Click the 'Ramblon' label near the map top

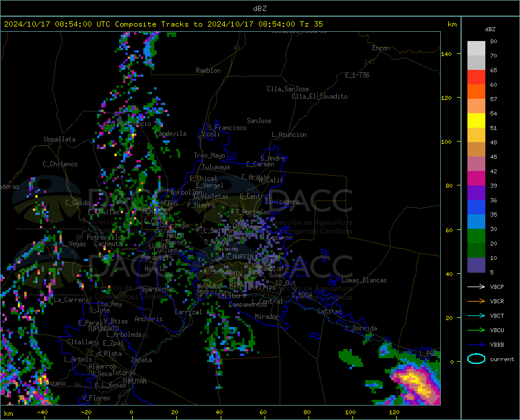point(208,70)
